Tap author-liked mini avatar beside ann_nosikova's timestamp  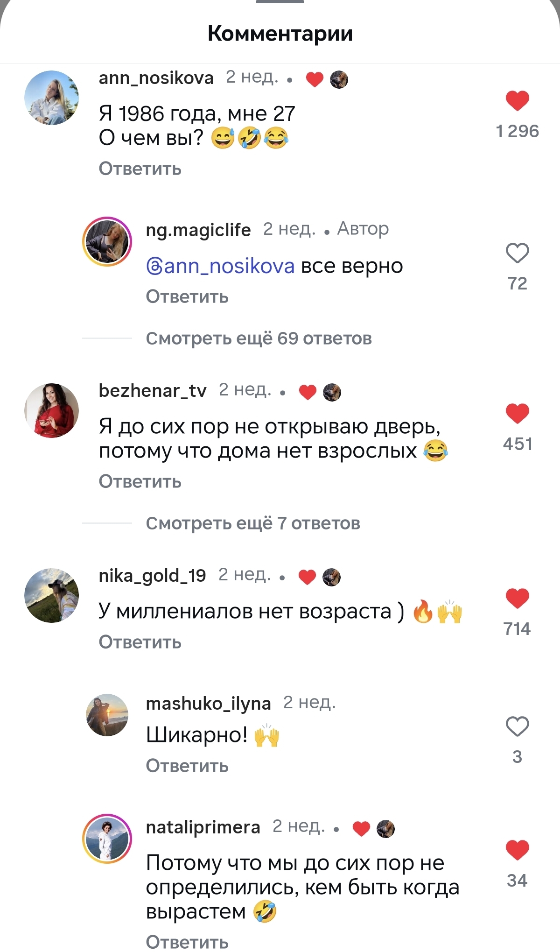click(339, 79)
